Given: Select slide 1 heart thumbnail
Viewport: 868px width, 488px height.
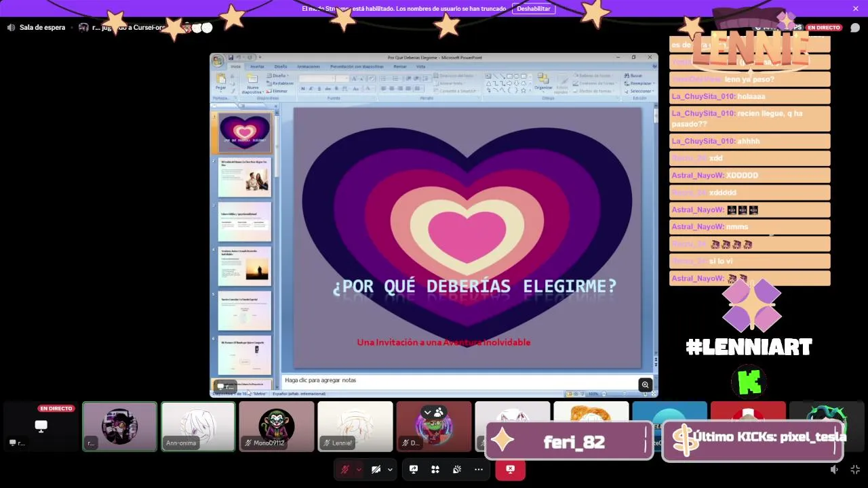Looking at the screenshot, I should tap(245, 133).
